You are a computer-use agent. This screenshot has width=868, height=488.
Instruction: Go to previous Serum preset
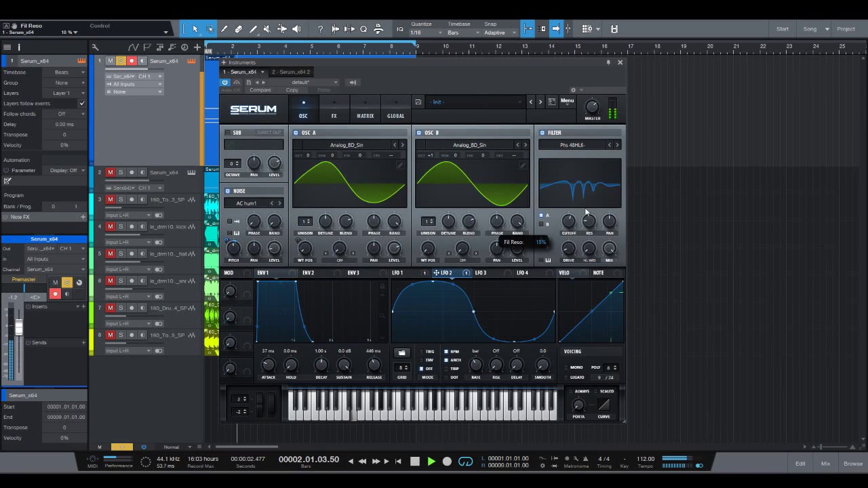point(531,102)
